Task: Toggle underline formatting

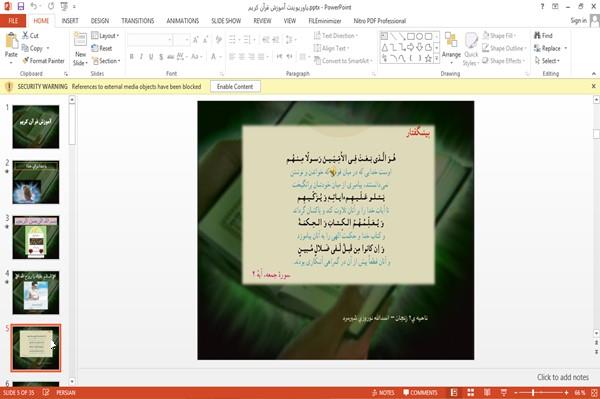Action: (x=151, y=57)
